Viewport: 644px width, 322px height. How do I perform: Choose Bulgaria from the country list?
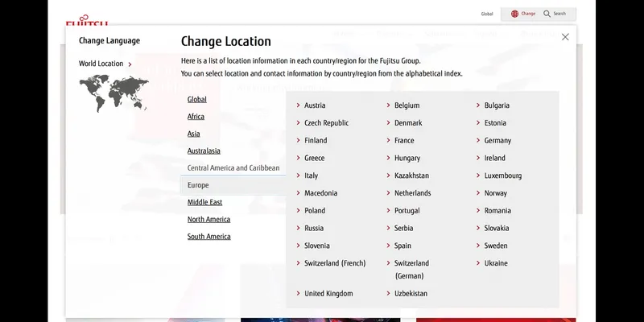coord(497,105)
